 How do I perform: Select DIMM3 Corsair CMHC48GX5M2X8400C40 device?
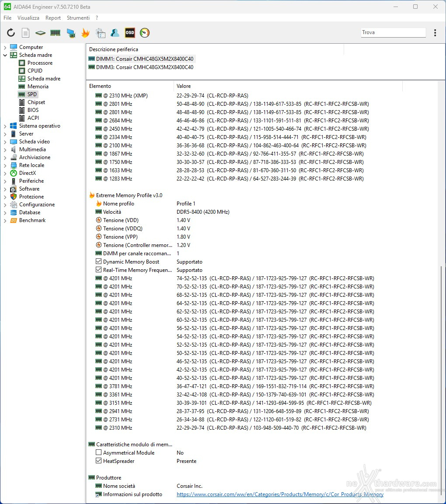coord(145,67)
